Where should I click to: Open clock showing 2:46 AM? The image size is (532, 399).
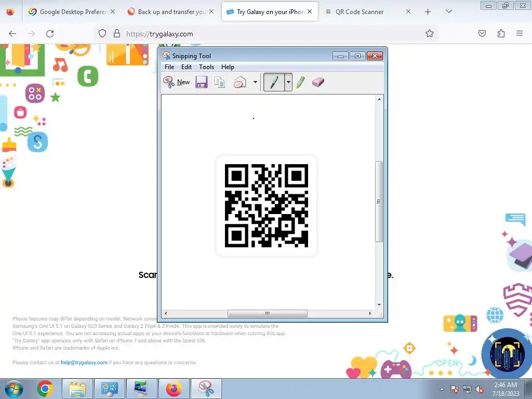click(x=506, y=389)
